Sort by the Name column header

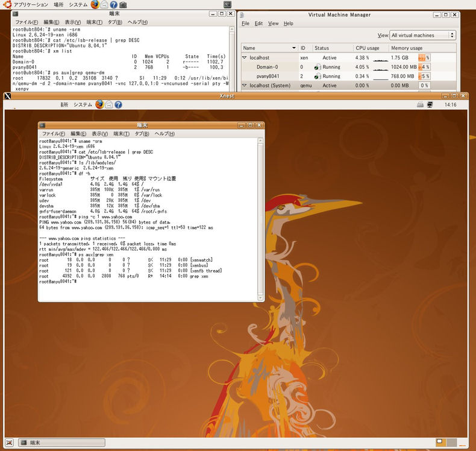[x=270, y=48]
